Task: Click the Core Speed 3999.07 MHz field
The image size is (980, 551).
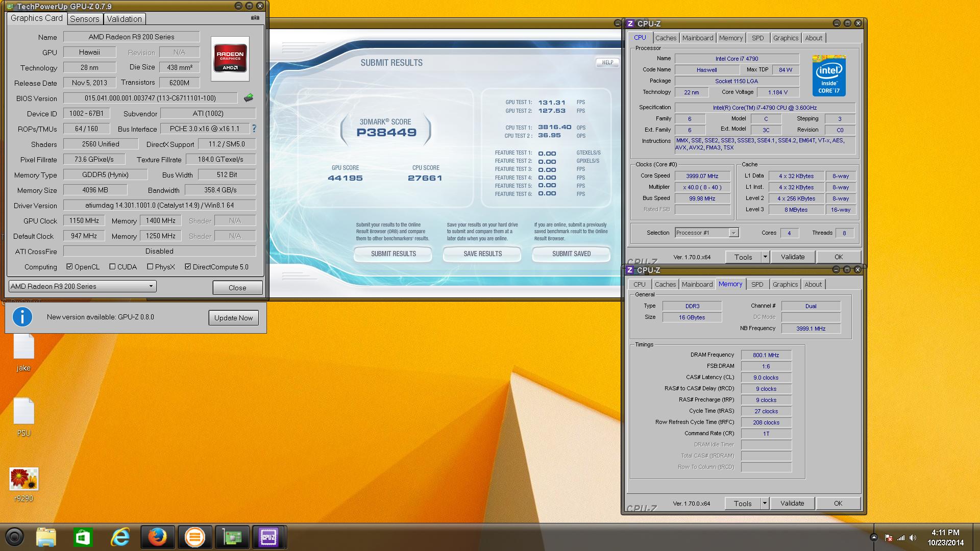Action: [702, 176]
